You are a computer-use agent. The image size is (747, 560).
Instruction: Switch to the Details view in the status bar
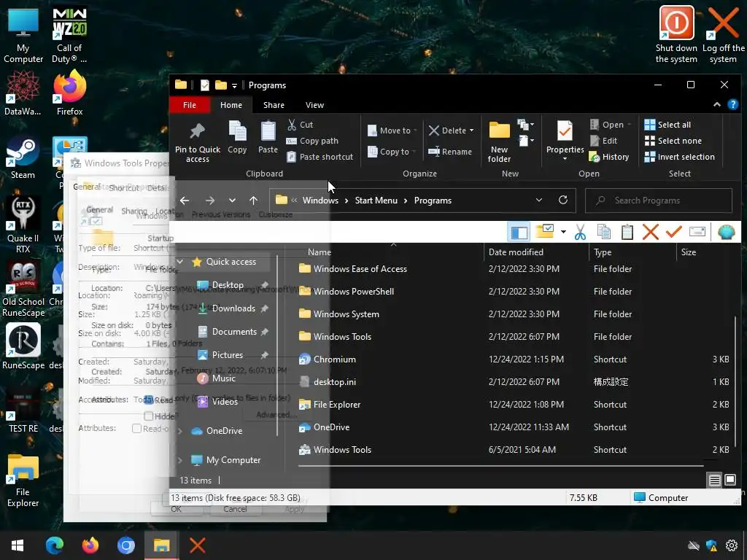[715, 480]
